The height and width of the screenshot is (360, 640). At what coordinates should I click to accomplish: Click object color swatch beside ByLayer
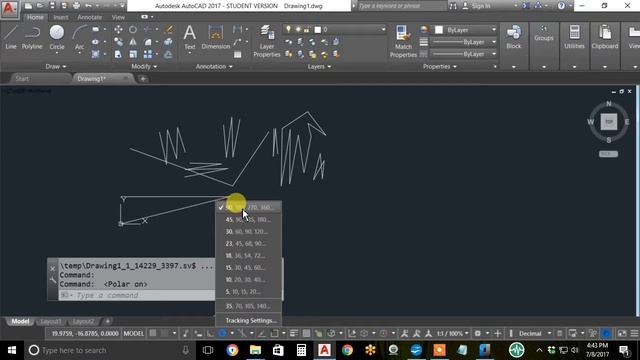[439, 30]
